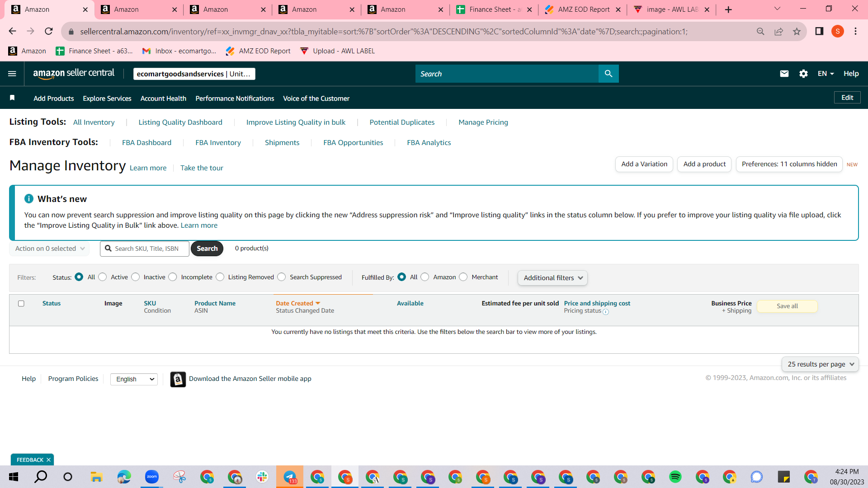Open the EN language dropdown in header
This screenshot has height=488, width=868.
[826, 74]
